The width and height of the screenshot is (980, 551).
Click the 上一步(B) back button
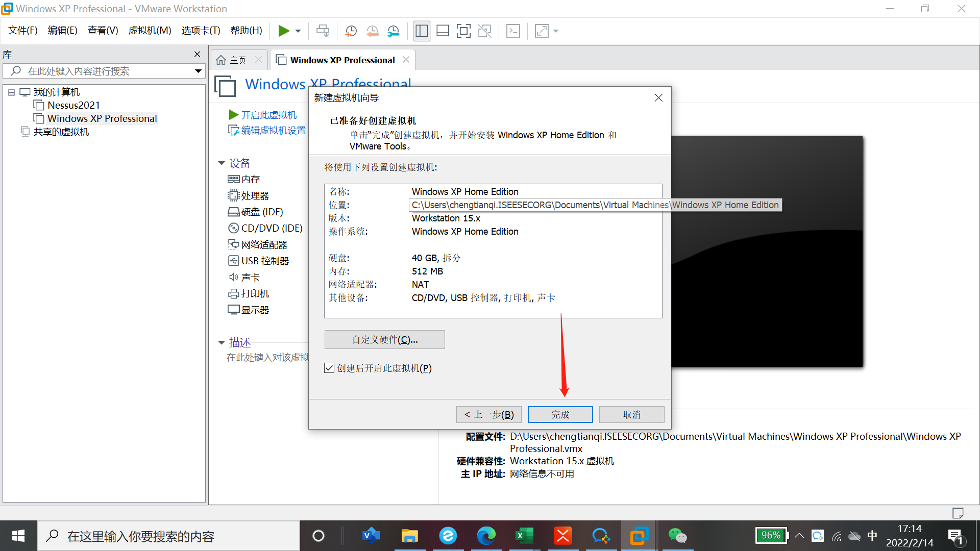(488, 414)
